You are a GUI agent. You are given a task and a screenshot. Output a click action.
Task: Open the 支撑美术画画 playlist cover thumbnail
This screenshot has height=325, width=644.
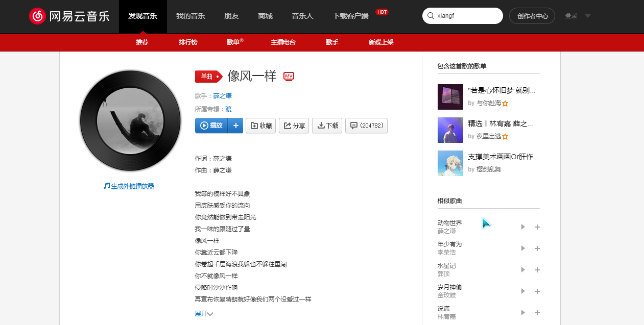450,163
